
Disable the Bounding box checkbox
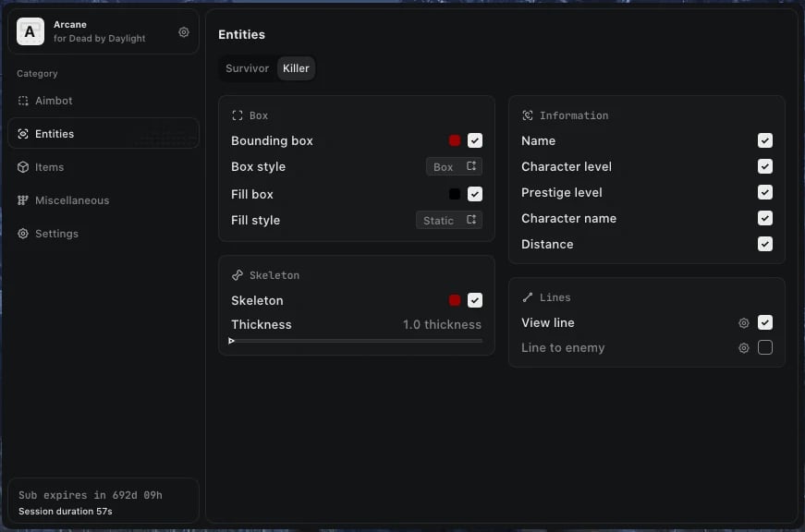(x=475, y=140)
